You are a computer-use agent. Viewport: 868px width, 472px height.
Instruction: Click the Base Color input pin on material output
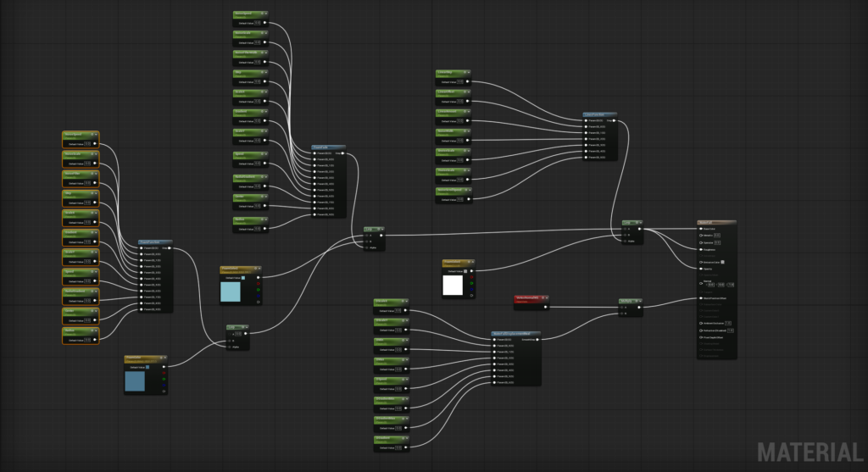click(x=701, y=229)
